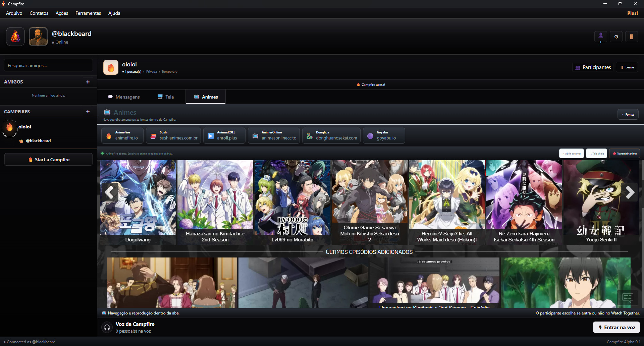
Task: Click Start a Campfire button
Action: point(49,160)
